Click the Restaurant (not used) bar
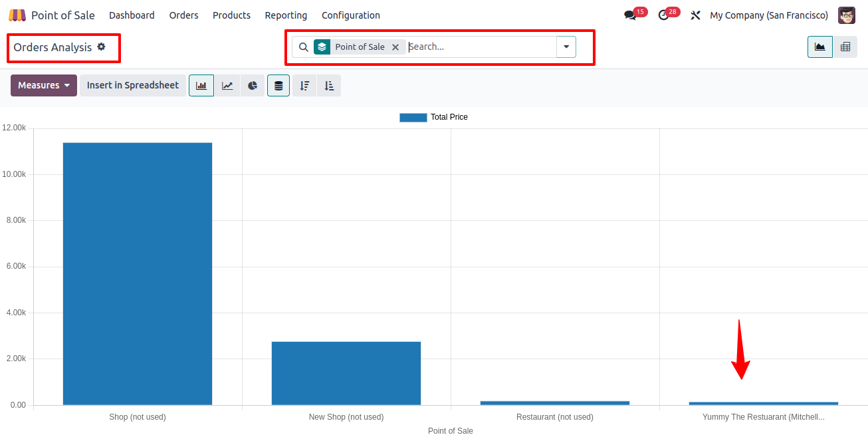The width and height of the screenshot is (868, 439). pos(555,403)
